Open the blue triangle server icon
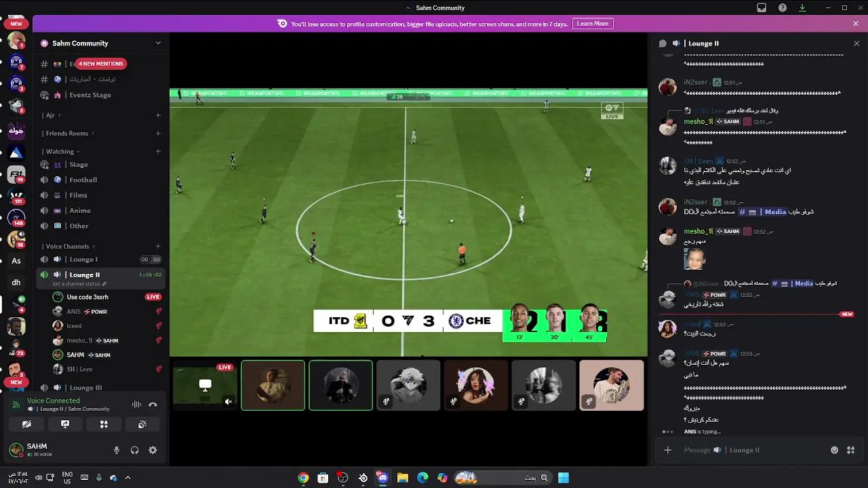This screenshot has height=488, width=868. 16,153
